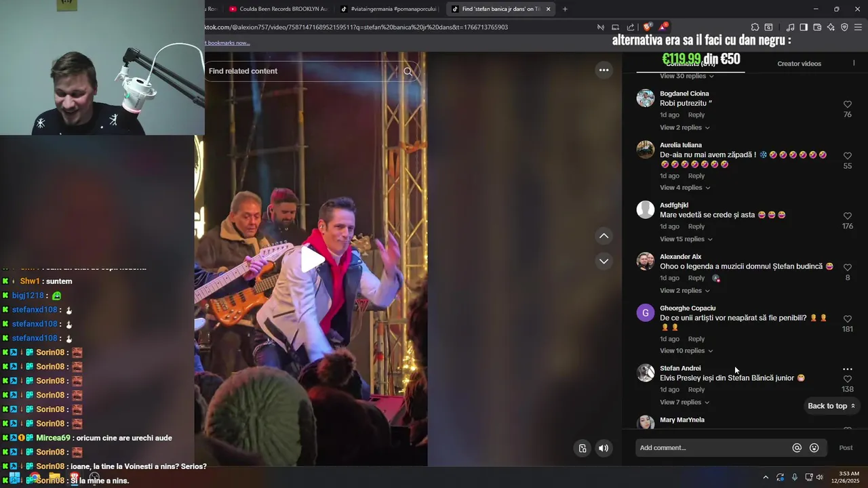Open the emoji picker in comment box
Screen dimensions: 868x488
click(814, 448)
